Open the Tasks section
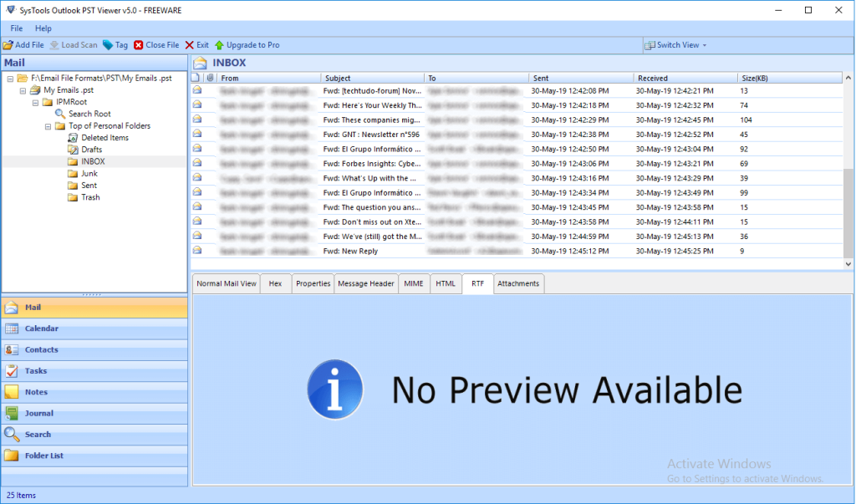856x504 pixels. pos(94,371)
